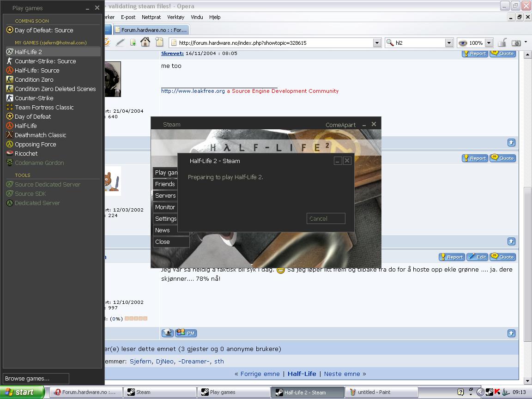Image resolution: width=532 pixels, height=399 pixels.
Task: Click the help question icon in system tray
Action: (x=460, y=392)
